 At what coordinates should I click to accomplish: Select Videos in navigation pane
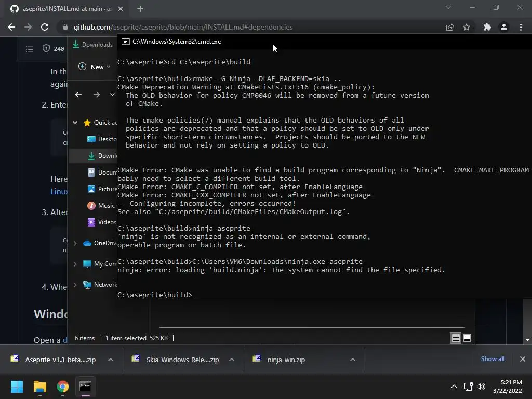[x=102, y=222]
